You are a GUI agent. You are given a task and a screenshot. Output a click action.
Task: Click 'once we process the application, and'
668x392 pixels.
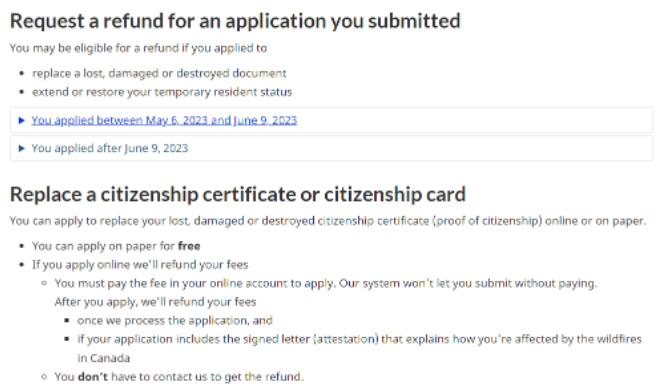[175, 321]
